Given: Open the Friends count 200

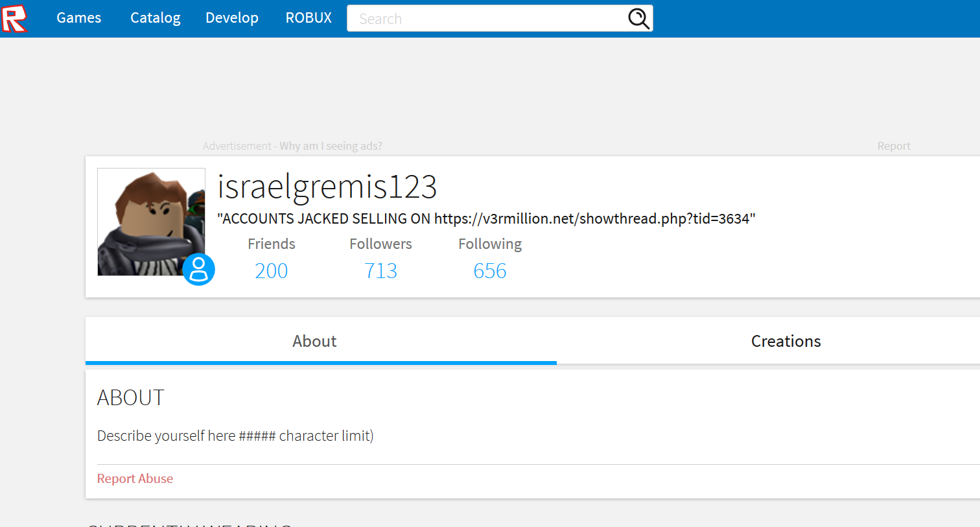Looking at the screenshot, I should point(271,271).
